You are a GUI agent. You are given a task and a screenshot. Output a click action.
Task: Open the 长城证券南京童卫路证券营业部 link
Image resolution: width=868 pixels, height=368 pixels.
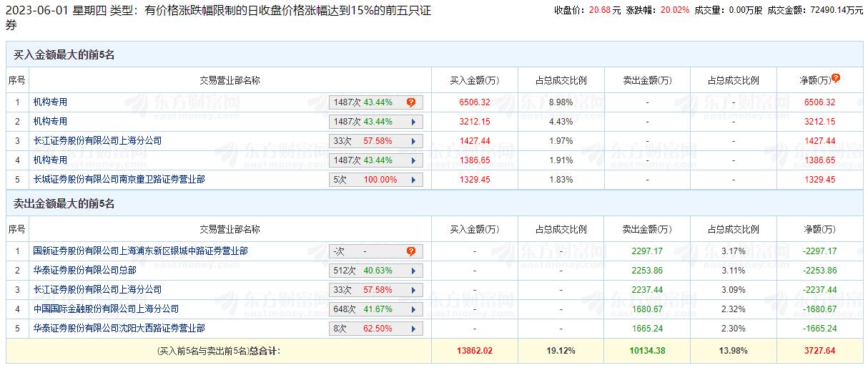pyautogui.click(x=119, y=180)
